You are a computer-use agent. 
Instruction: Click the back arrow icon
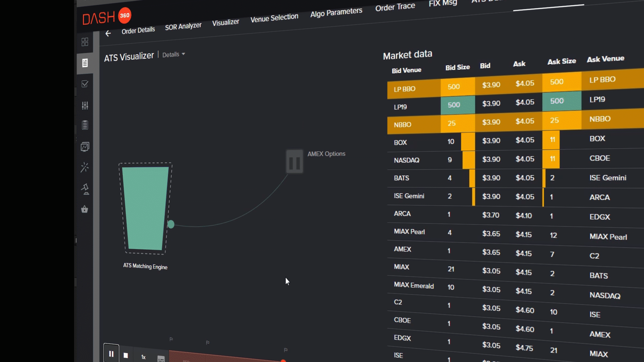(x=108, y=33)
